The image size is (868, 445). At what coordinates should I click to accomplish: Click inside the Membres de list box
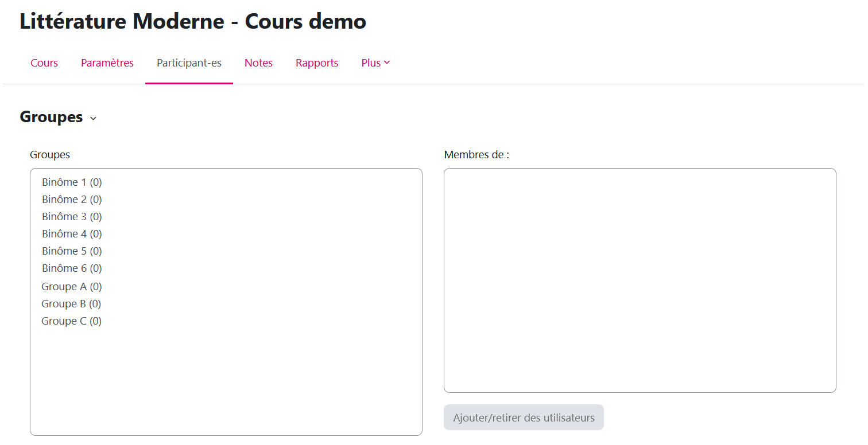[640, 280]
